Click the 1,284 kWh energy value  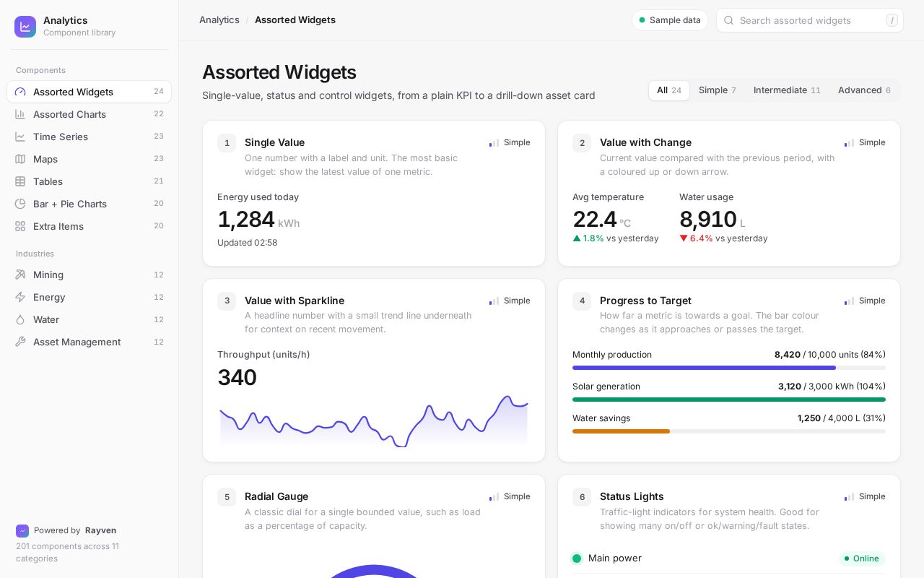(x=258, y=220)
